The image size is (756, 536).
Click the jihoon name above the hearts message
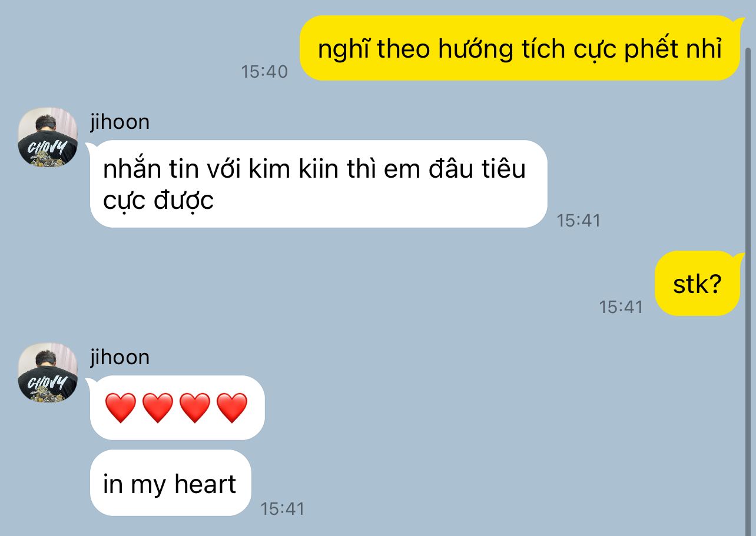120,357
